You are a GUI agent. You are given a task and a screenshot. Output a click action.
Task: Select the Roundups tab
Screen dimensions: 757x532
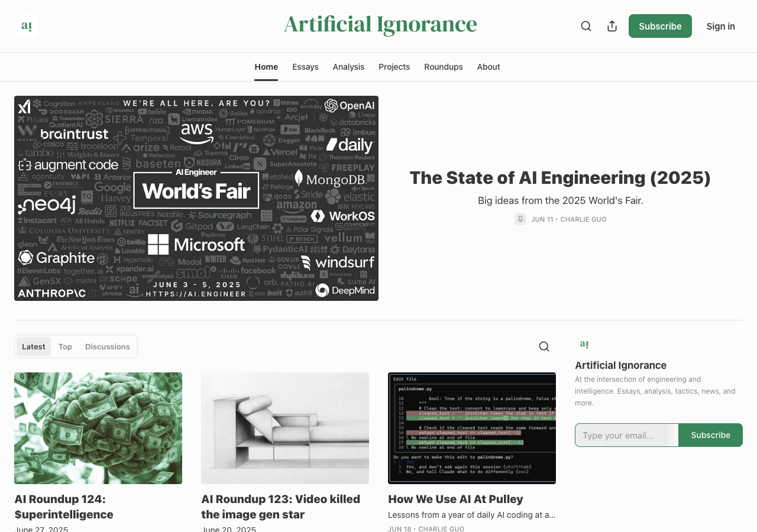pyautogui.click(x=444, y=67)
